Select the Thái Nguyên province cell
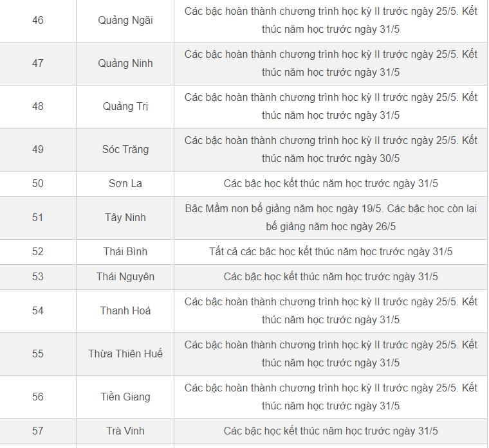489x448 pixels. tap(125, 277)
